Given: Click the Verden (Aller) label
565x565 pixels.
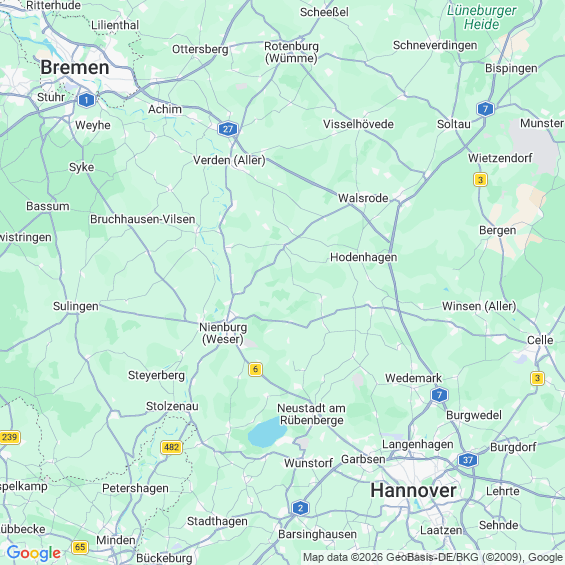Looking at the screenshot, I should click(229, 160).
